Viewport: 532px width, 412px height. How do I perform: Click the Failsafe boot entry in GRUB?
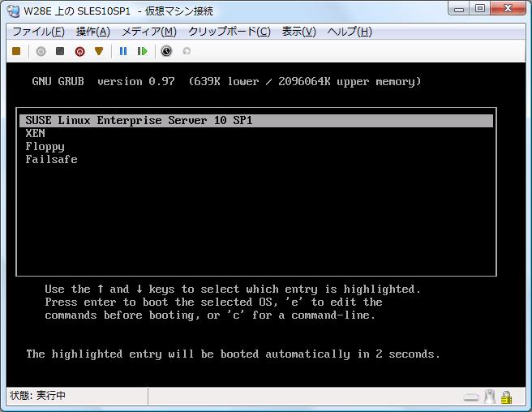[x=51, y=160]
